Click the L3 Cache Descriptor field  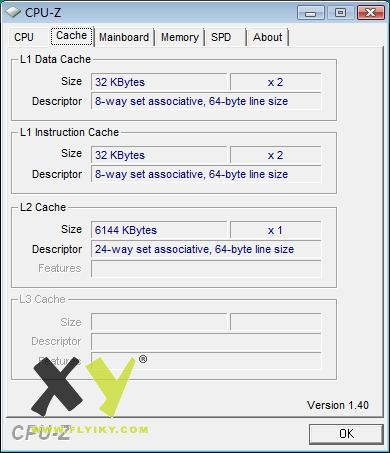pyautogui.click(x=206, y=341)
